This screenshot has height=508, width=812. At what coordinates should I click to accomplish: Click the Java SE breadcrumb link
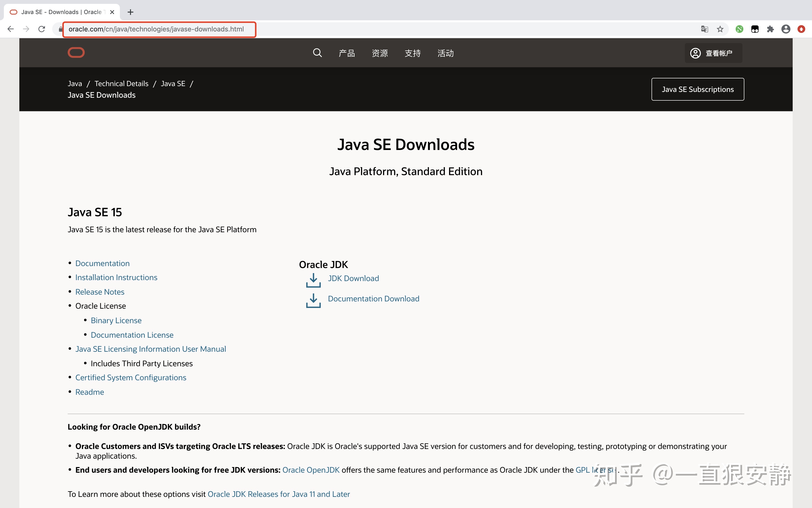coord(173,84)
